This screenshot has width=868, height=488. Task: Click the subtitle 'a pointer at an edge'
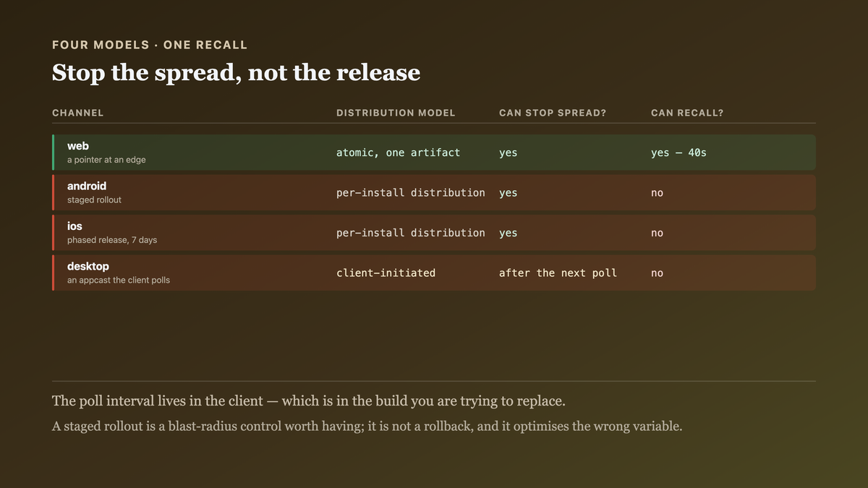tap(106, 160)
